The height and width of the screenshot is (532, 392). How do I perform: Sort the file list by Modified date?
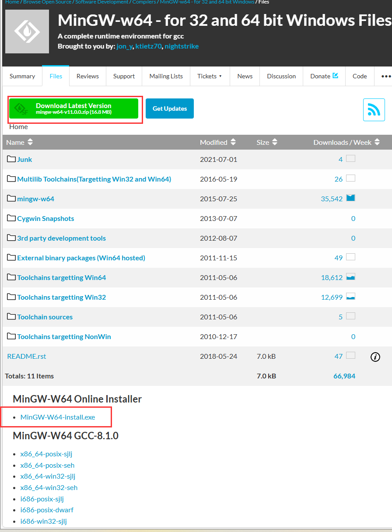tap(218, 142)
